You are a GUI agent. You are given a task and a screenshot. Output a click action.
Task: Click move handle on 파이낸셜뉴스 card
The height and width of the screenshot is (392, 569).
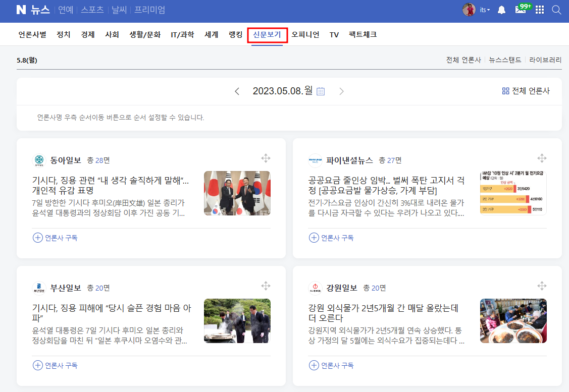coord(542,158)
